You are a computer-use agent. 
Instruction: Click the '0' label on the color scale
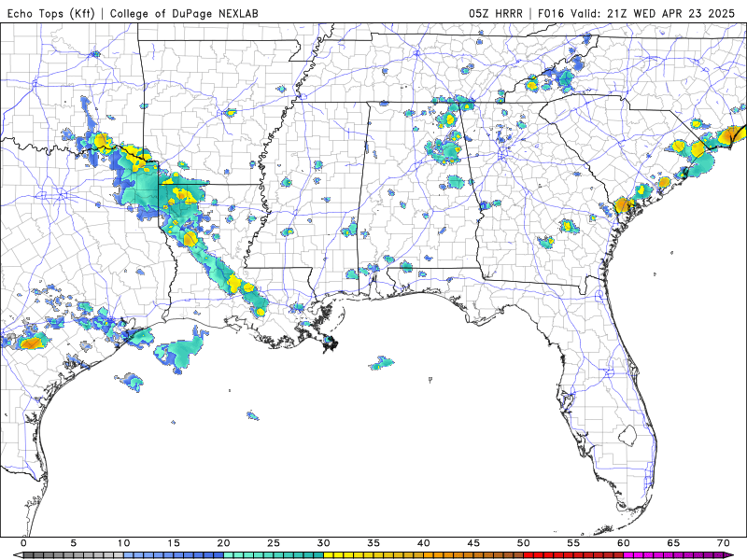[24, 543]
